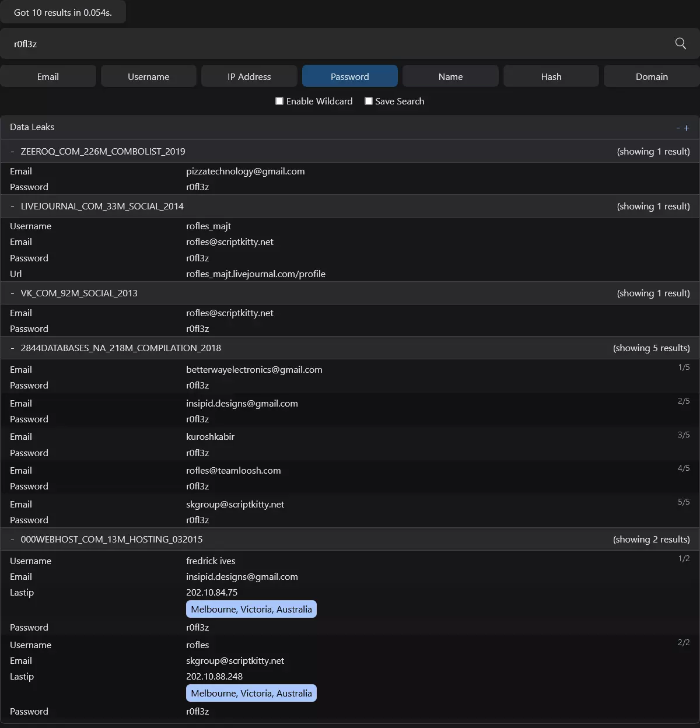Select skgroup@scriptkitty.net in 000WEBHOST section
This screenshot has height=728, width=700.
(235, 660)
